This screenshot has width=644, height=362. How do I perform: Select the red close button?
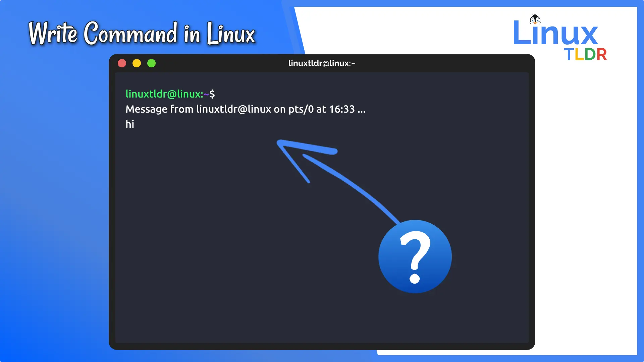click(123, 63)
